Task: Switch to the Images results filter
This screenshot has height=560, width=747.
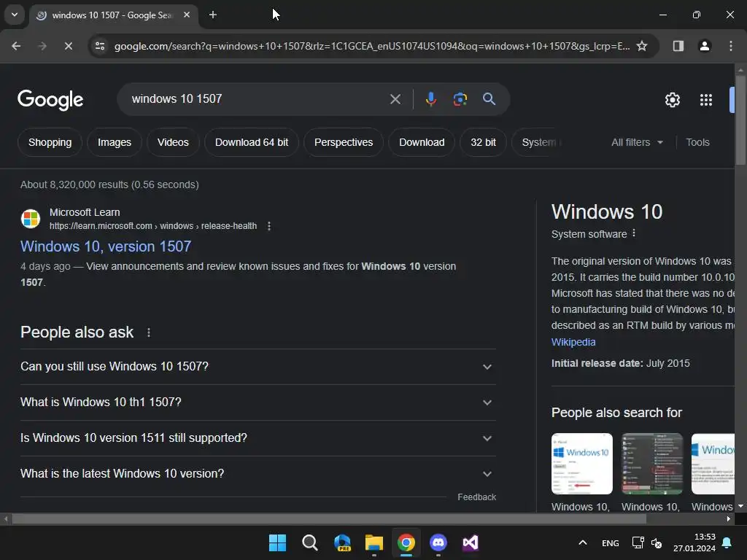Action: [115, 142]
